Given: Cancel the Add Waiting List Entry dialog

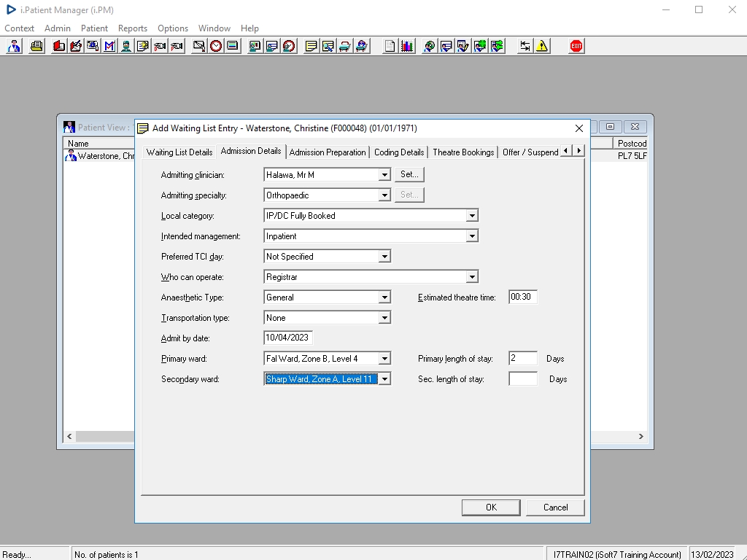Looking at the screenshot, I should 555,507.
